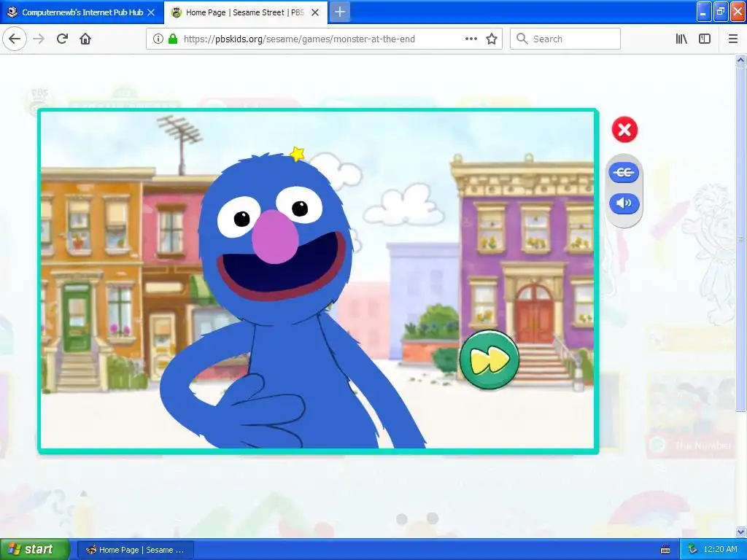Click the vertical scrollbar thumb
This screenshot has height=560, width=747.
(x=740, y=239)
